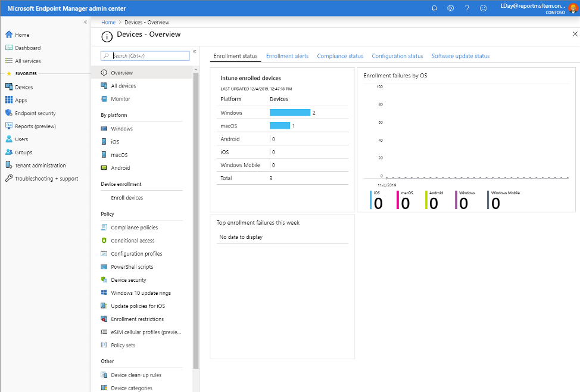
Task: Click the Android legend color swatch
Action: click(426, 200)
